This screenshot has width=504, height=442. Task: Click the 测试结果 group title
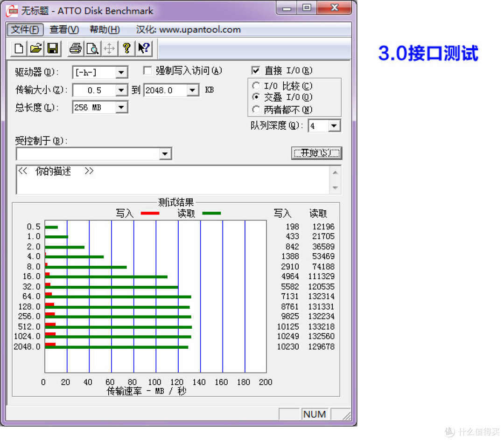(x=176, y=202)
